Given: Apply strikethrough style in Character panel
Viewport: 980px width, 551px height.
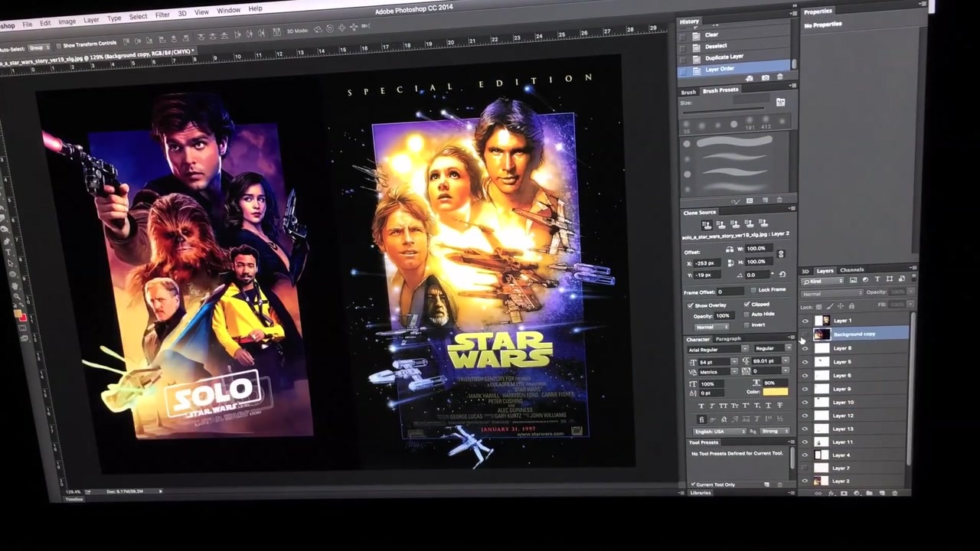Looking at the screenshot, I should click(779, 405).
